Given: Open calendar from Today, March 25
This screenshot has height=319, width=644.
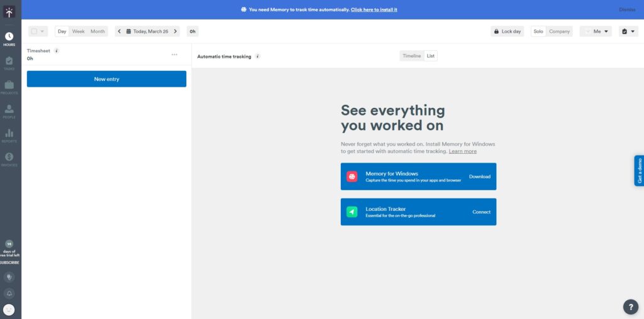Looking at the screenshot, I should [147, 31].
